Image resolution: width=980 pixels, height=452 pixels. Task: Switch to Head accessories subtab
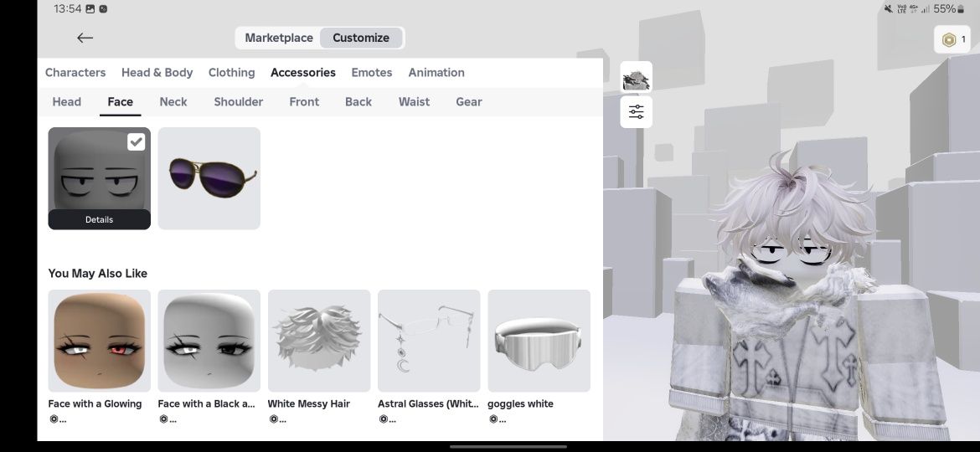[x=67, y=102]
